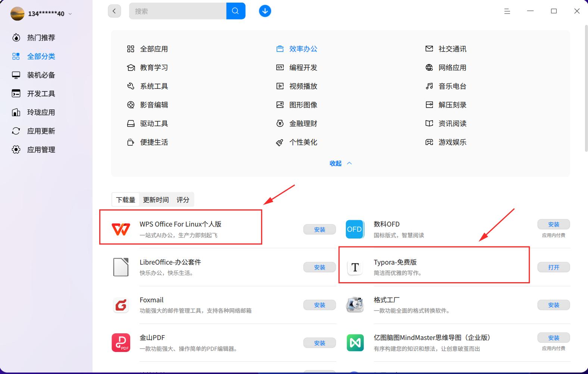Click the 数科OFD app icon
The image size is (588, 374).
(x=355, y=230)
